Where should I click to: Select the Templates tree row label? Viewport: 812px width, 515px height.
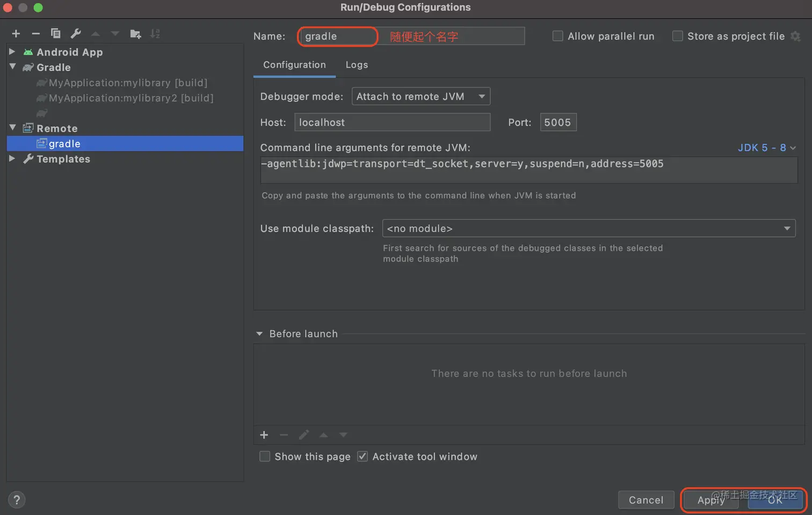[x=63, y=159]
